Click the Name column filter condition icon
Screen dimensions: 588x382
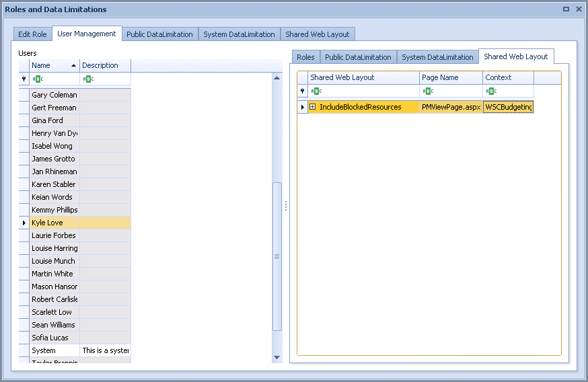coord(38,79)
